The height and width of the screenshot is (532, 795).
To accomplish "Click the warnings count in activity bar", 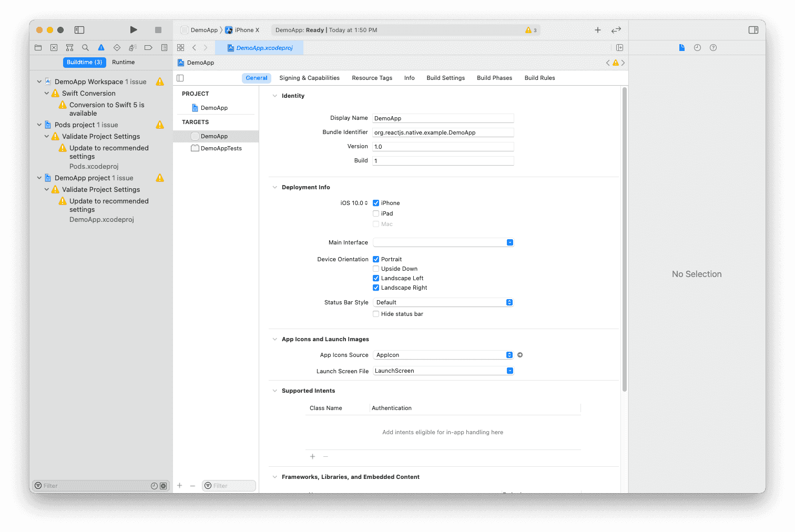I will [531, 30].
